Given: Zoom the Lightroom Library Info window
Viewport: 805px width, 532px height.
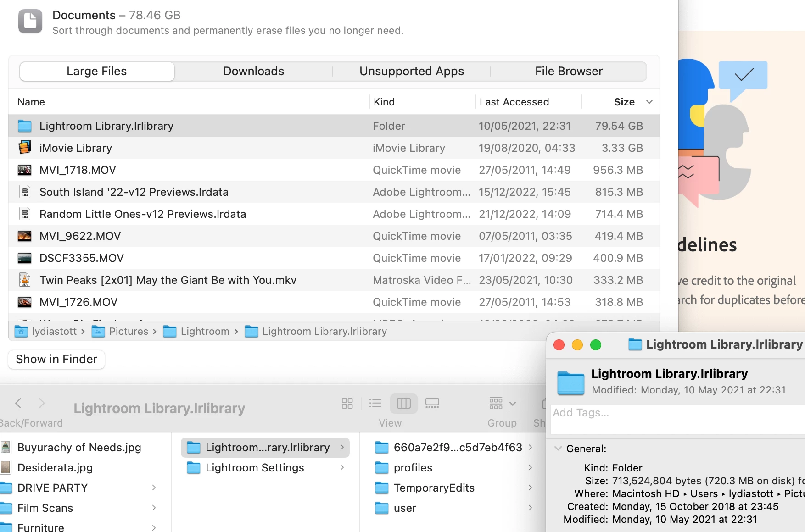Looking at the screenshot, I should coord(596,345).
